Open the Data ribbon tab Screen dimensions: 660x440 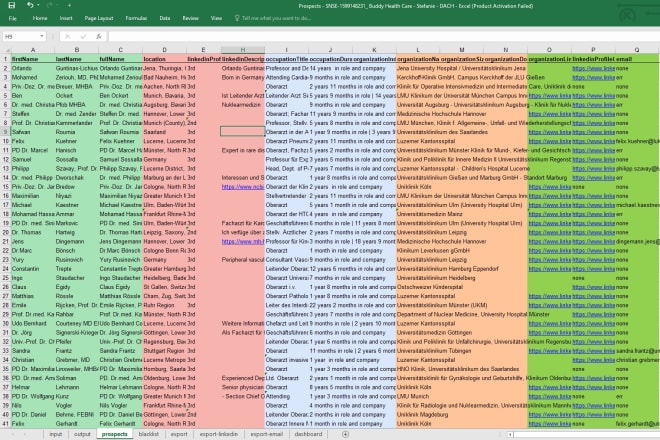[165, 18]
